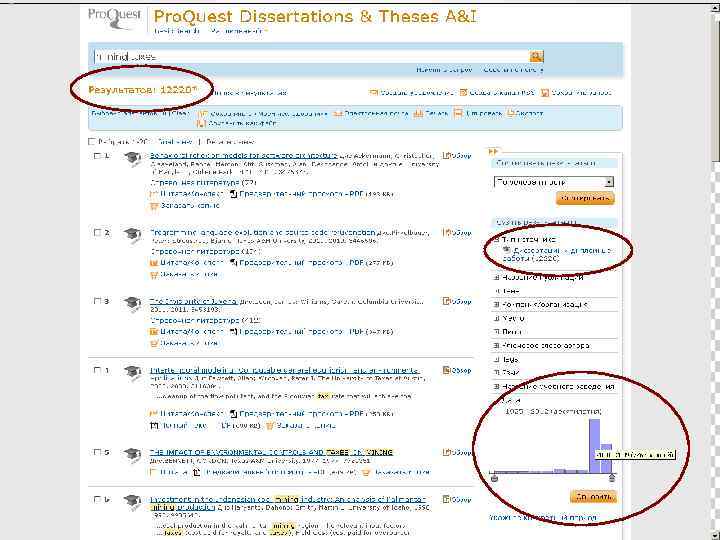
Task: Click the email icon in results toolbar
Action: [338, 113]
